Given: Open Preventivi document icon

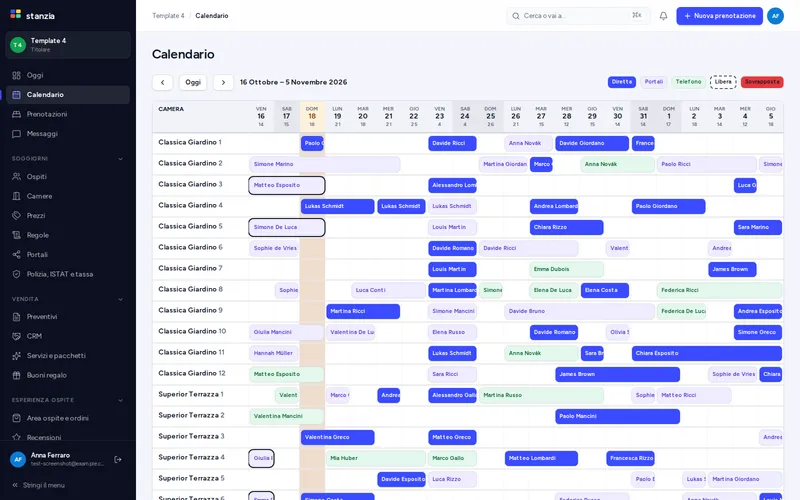Looking at the screenshot, I should [x=16, y=317].
